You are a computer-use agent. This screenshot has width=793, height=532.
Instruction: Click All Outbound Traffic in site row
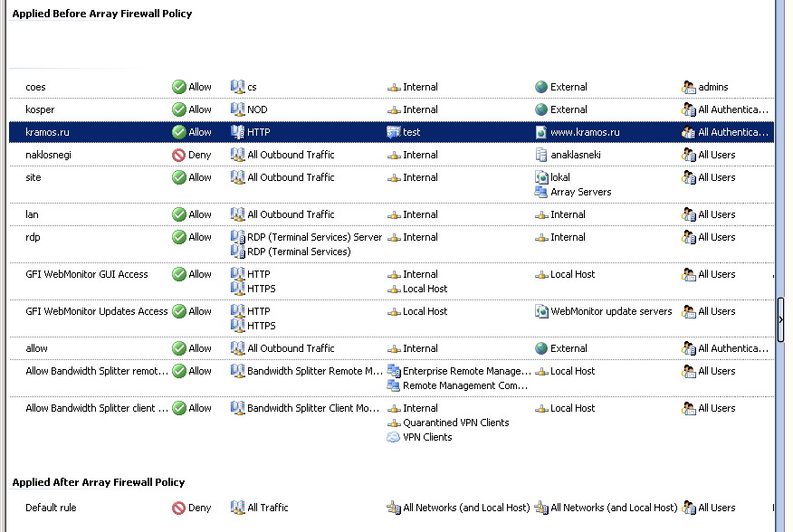(291, 177)
